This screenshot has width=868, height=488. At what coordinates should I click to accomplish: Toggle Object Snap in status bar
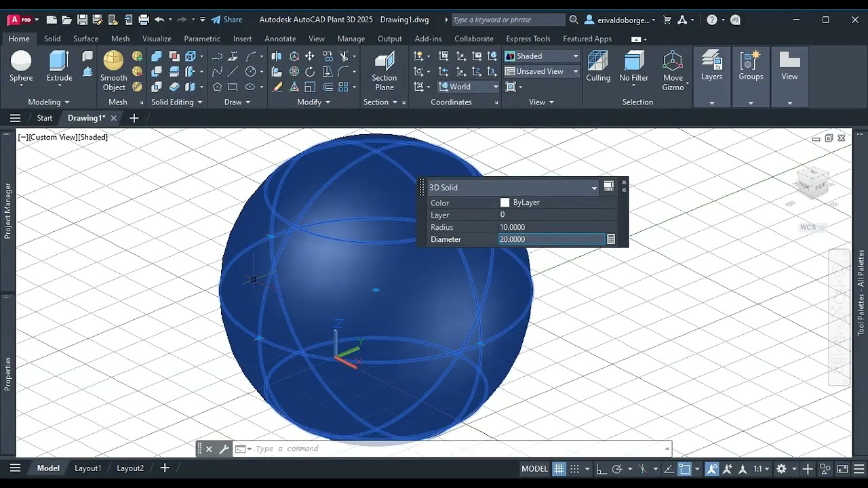click(x=684, y=468)
